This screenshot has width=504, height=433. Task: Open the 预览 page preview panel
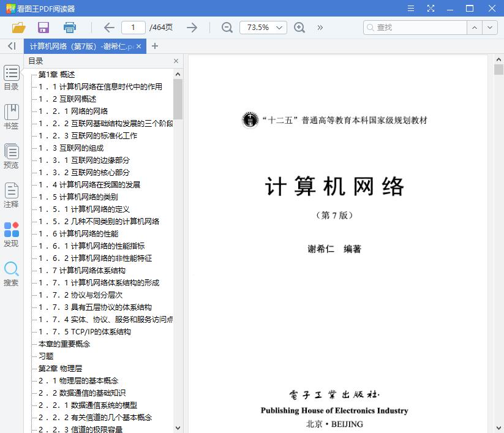(x=11, y=153)
